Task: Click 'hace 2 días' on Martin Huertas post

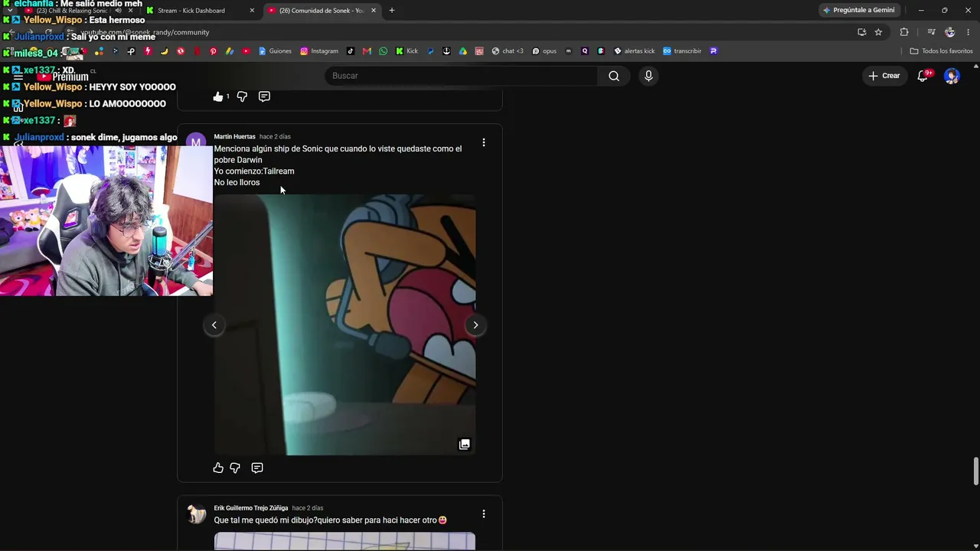Action: 275,137
